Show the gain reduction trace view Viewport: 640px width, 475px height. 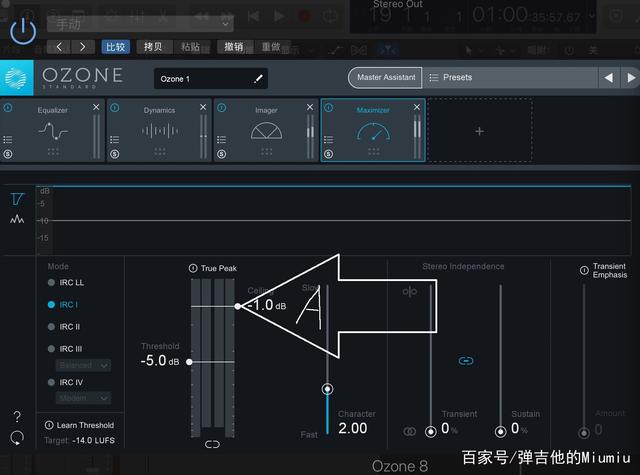[17, 199]
